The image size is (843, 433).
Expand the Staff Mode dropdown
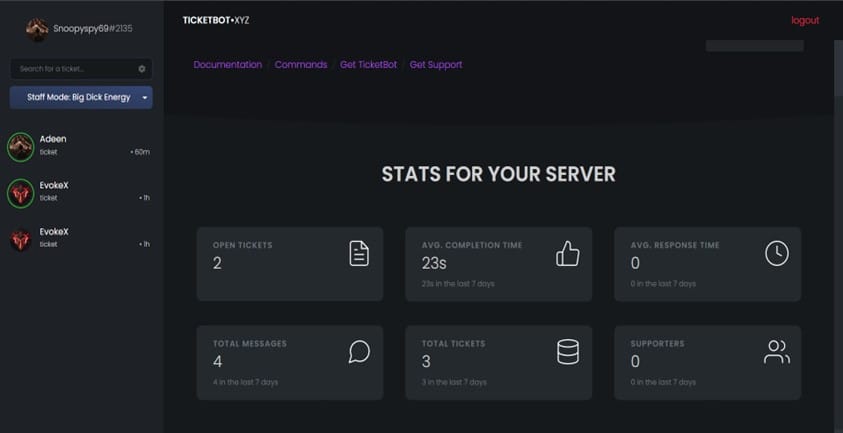point(81,97)
